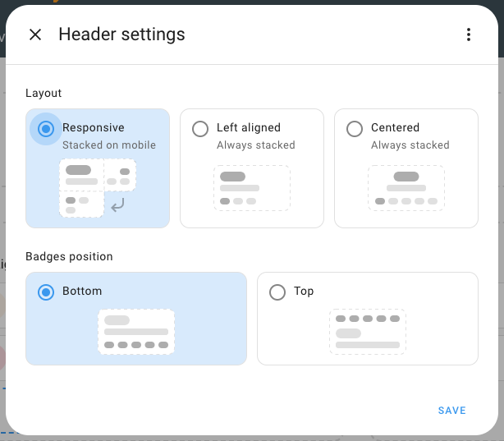The width and height of the screenshot is (504, 441).
Task: Select the Left aligned radio button
Action: [200, 129]
